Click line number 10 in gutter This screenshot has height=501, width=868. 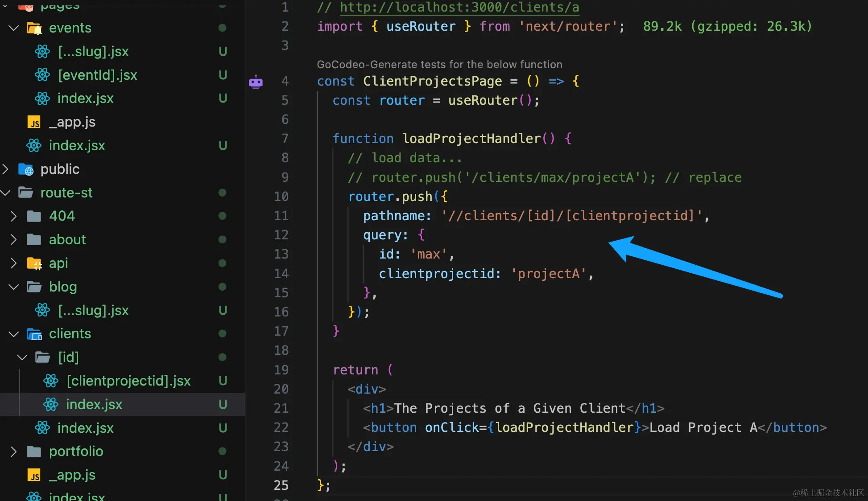tap(281, 197)
